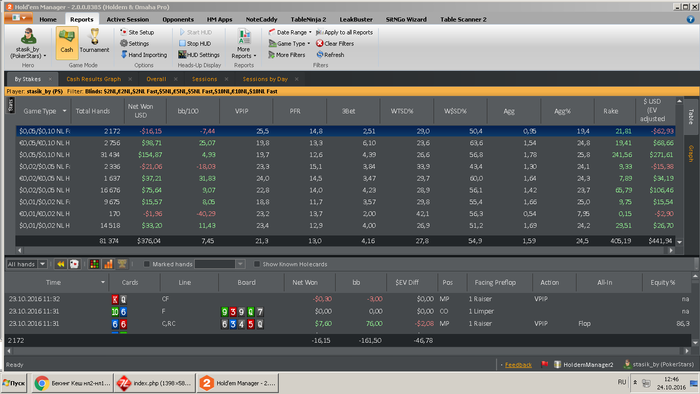This screenshot has height=394, width=700.
Task: Open Chrome window in taskbar
Action: point(72,383)
